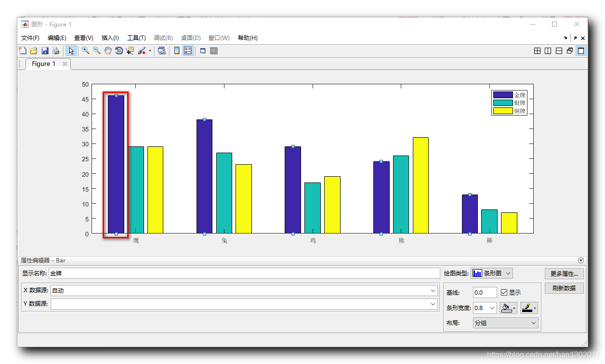The height and width of the screenshot is (364, 605).
Task: Open the 插入(I) menu
Action: (x=110, y=38)
